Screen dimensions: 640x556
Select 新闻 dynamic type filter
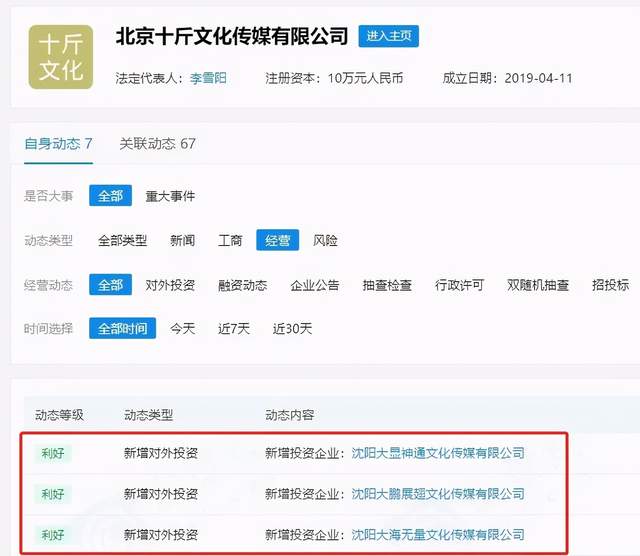coord(182,240)
